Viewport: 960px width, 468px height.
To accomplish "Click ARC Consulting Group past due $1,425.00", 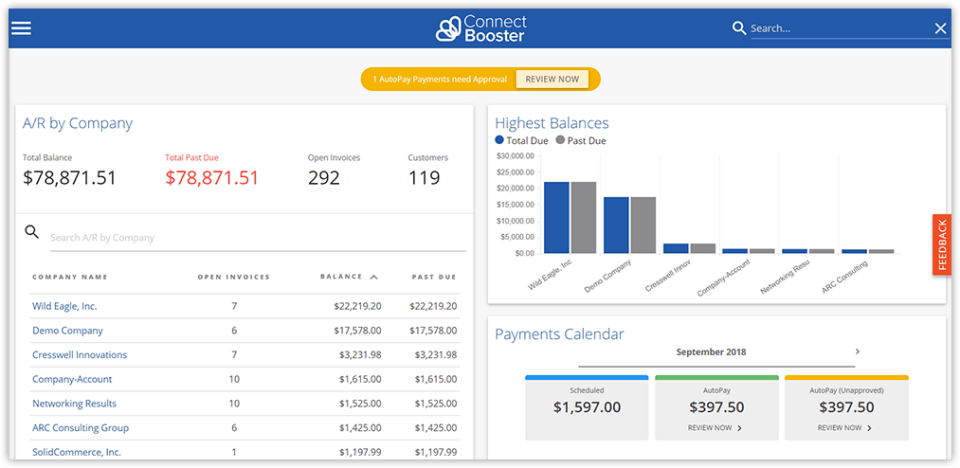I will click(x=435, y=428).
